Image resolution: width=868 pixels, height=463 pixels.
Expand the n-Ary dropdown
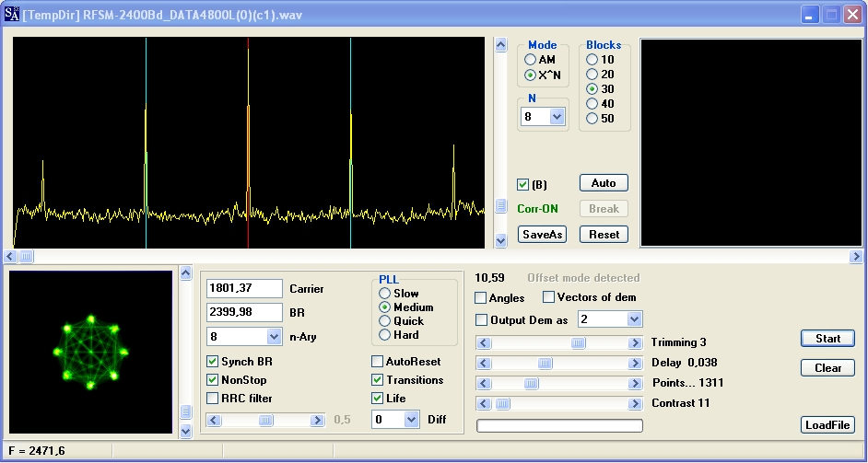click(274, 337)
